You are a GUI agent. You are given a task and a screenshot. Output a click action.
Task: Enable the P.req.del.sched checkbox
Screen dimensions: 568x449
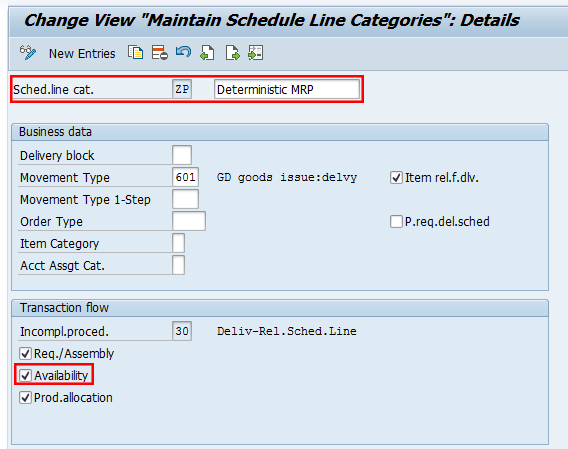pyautogui.click(x=396, y=221)
